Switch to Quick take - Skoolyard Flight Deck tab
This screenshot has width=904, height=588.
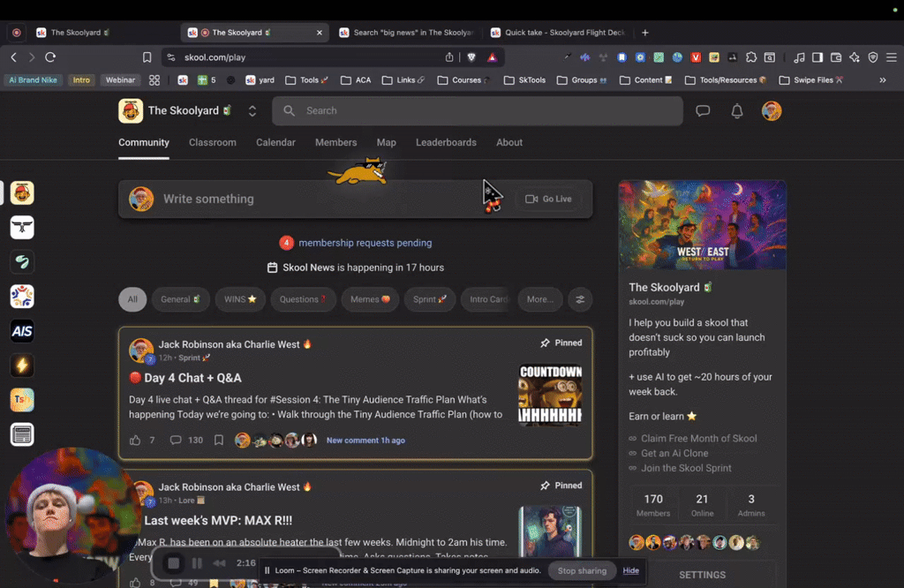point(559,33)
